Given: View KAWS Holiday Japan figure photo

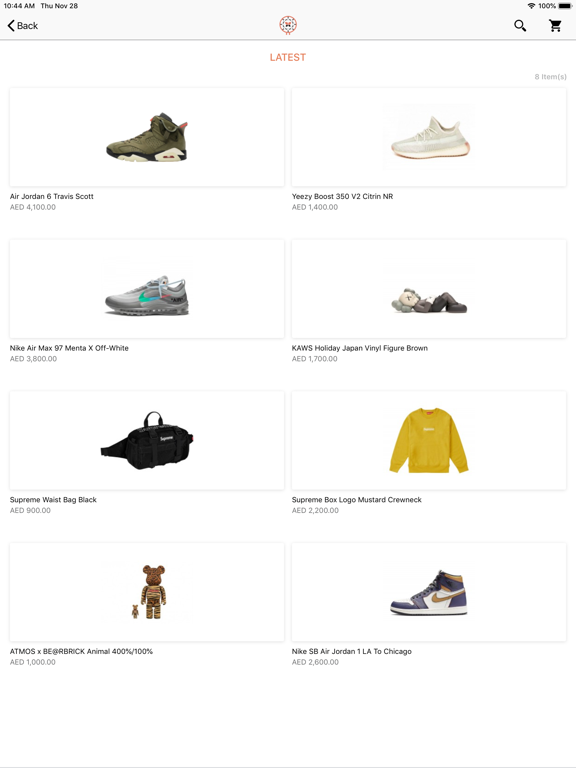Looking at the screenshot, I should click(x=429, y=289).
